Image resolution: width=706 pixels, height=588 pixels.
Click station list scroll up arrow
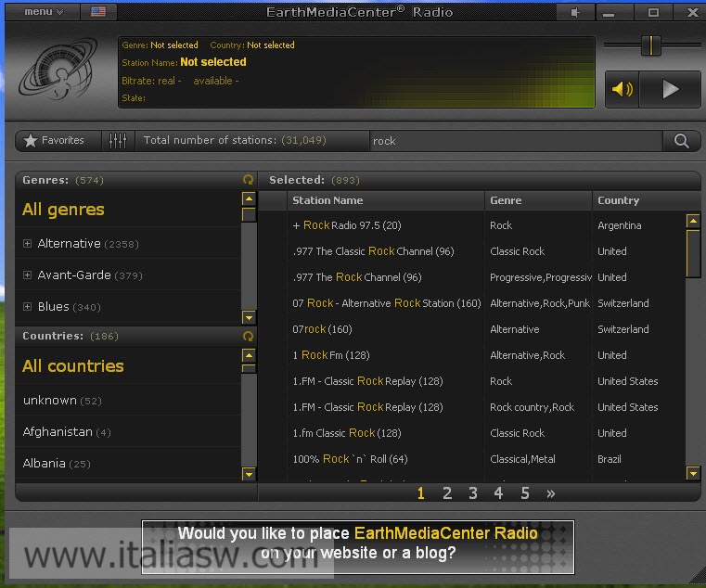click(693, 221)
